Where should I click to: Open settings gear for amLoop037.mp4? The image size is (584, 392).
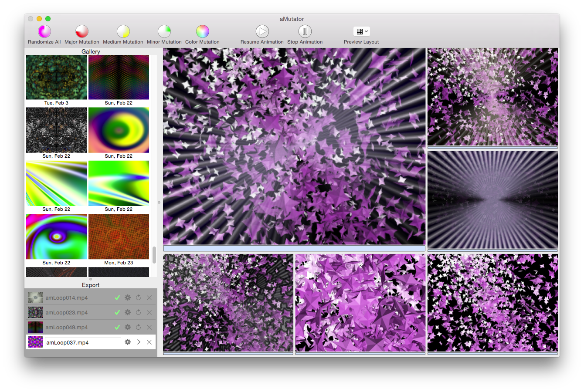click(x=128, y=342)
